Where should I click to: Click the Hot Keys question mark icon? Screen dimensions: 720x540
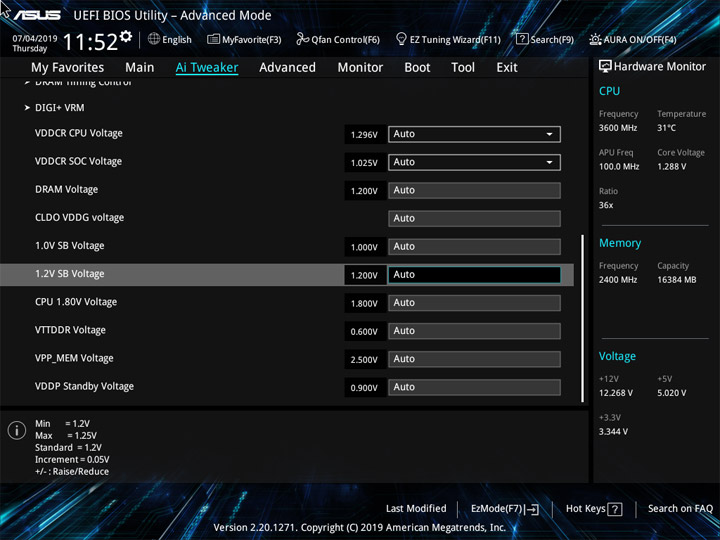click(x=615, y=509)
